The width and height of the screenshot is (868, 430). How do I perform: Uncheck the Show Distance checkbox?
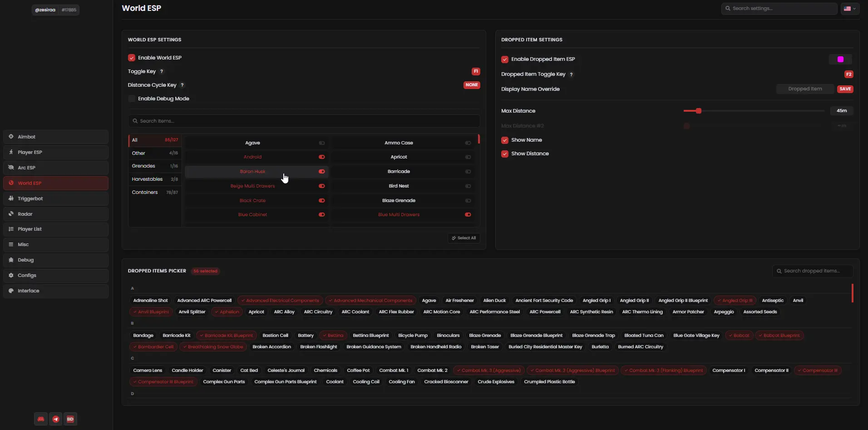click(x=505, y=154)
